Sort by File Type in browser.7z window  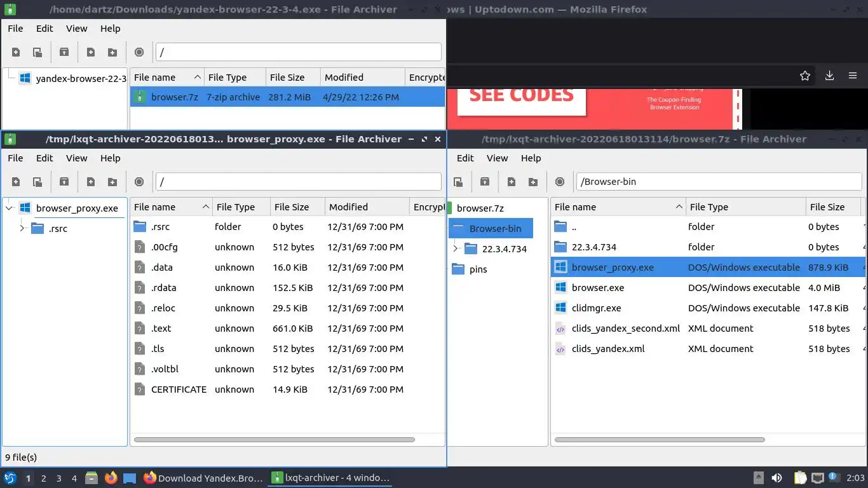tap(745, 207)
